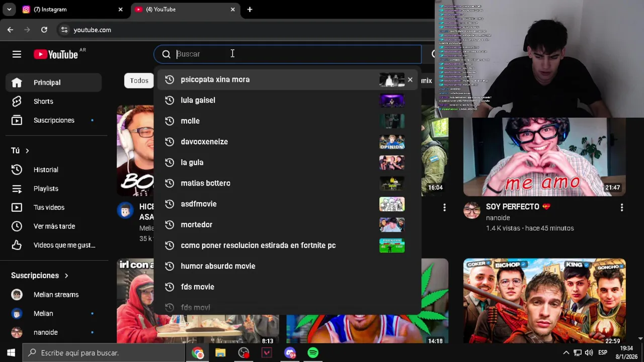Viewport: 644px width, 362px height.
Task: Select the stretched resolution fortnite pc suggestion
Action: (x=287, y=245)
